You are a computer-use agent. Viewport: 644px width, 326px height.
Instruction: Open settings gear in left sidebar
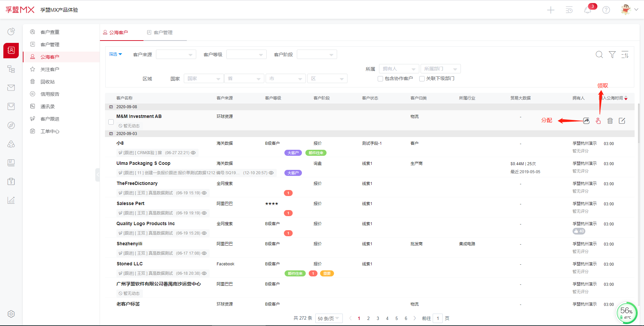(x=11, y=314)
